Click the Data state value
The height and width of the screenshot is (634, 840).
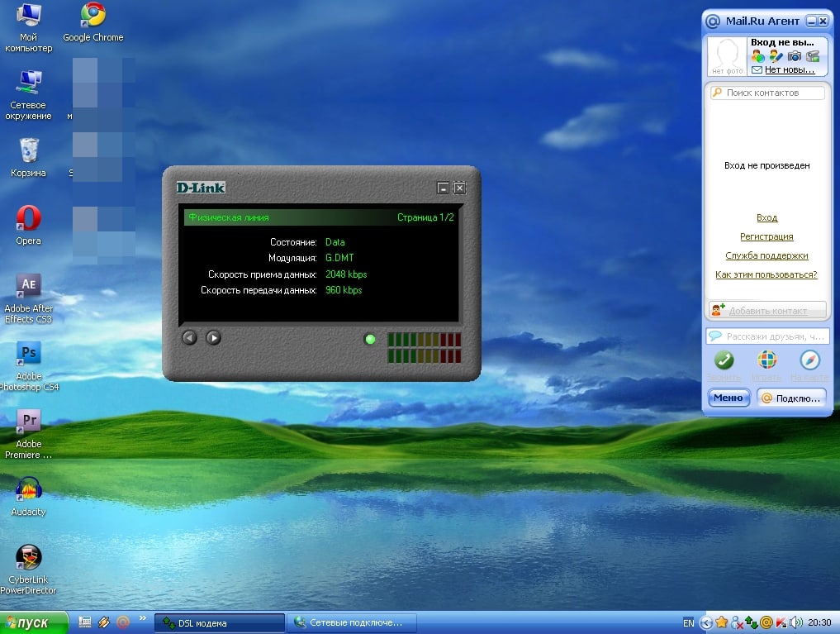pos(335,242)
